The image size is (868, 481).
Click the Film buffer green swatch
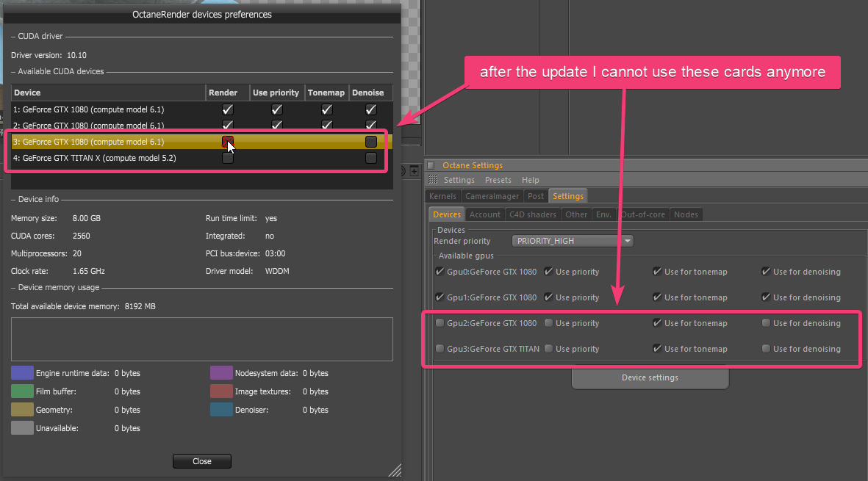coord(22,391)
